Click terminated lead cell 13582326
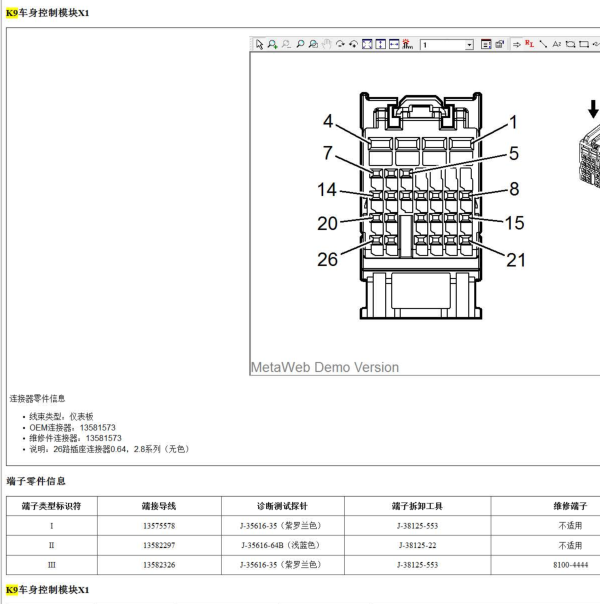This screenshot has height=604, width=600. pyautogui.click(x=159, y=565)
